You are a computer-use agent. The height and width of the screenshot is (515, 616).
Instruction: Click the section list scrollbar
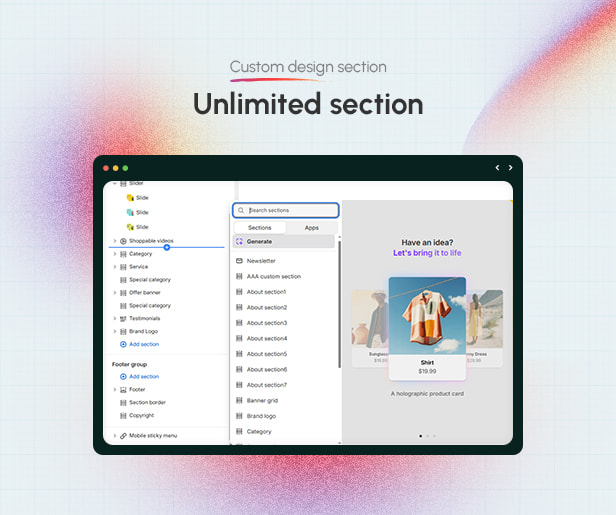tap(339, 305)
